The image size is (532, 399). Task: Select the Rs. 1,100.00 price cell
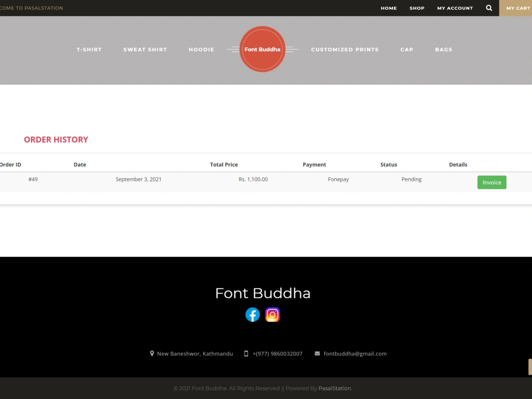(x=253, y=179)
